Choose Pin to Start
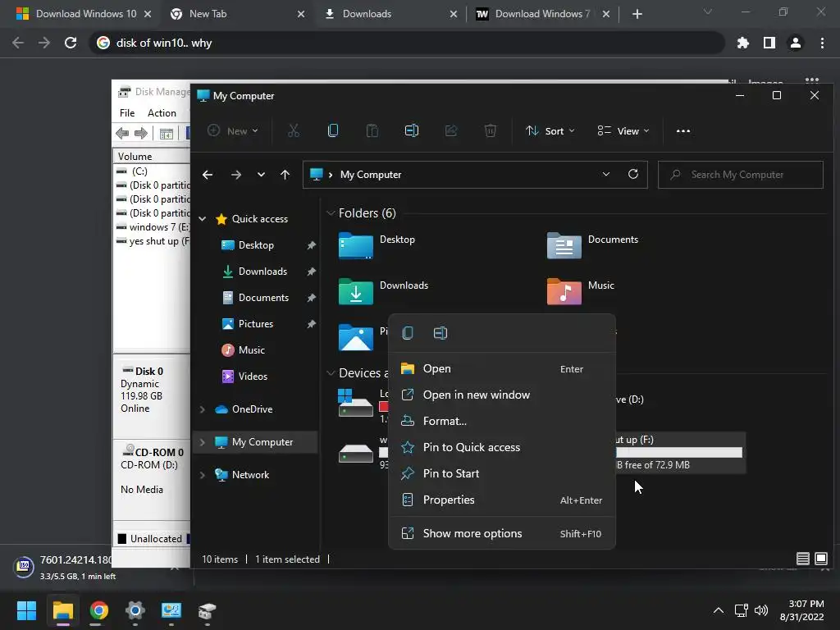Image resolution: width=840 pixels, height=630 pixels. pyautogui.click(x=501, y=473)
